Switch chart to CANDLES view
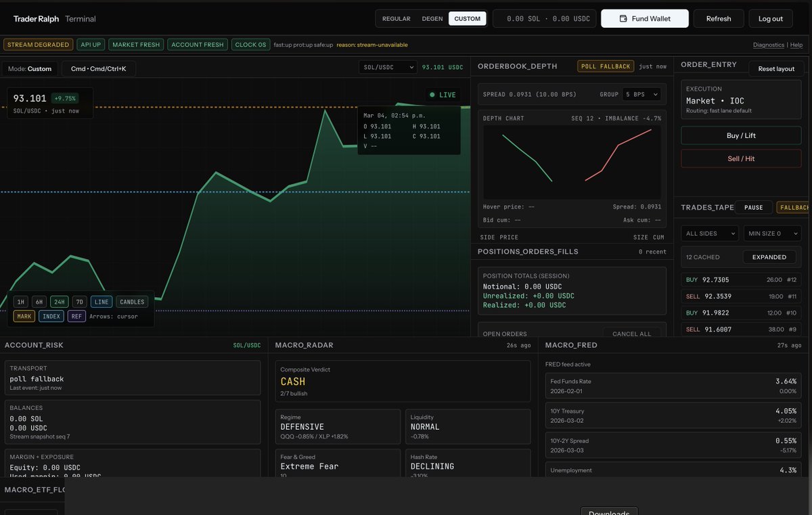The width and height of the screenshot is (812, 515). (132, 302)
